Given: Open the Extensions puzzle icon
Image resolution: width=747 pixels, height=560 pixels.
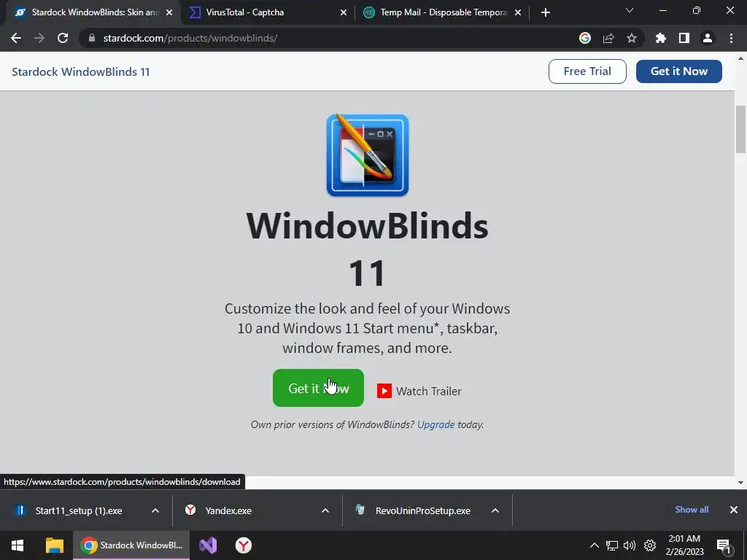Looking at the screenshot, I should 661,38.
